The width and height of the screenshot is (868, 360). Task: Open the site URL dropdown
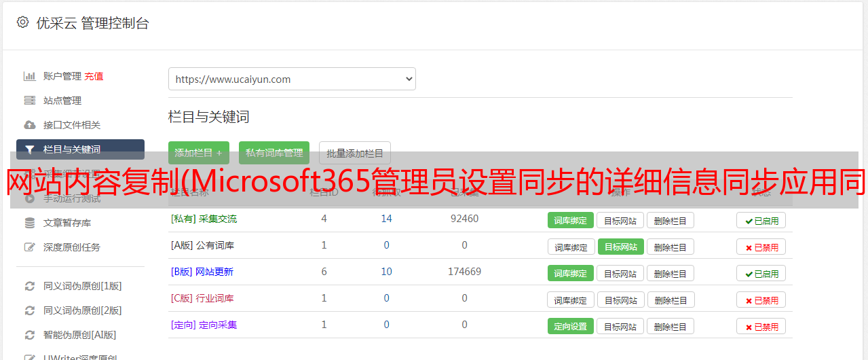point(292,79)
